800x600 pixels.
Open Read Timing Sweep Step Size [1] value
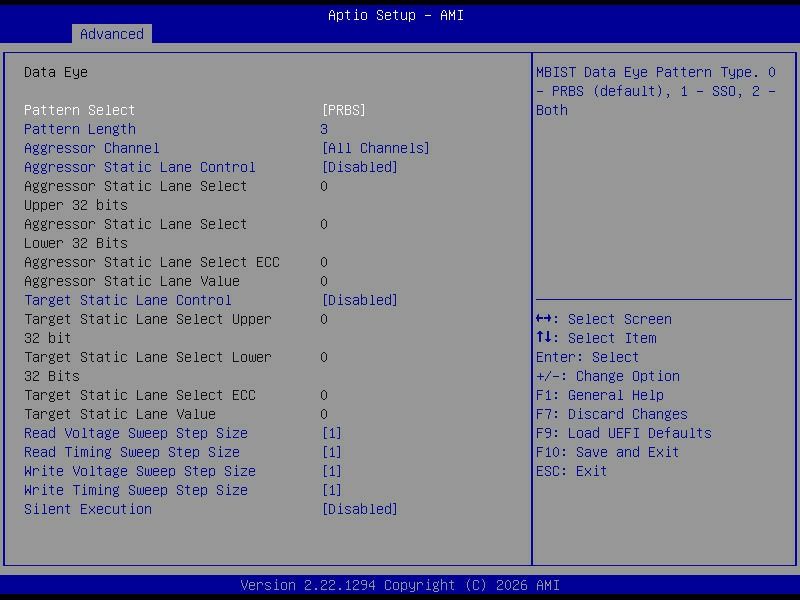pyautogui.click(x=332, y=452)
